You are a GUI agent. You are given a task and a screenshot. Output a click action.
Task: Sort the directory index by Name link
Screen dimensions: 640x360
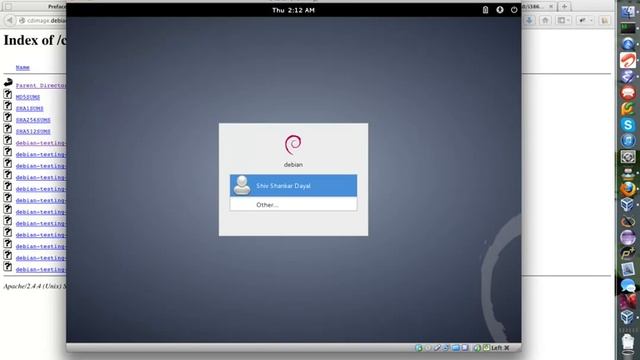(23, 67)
